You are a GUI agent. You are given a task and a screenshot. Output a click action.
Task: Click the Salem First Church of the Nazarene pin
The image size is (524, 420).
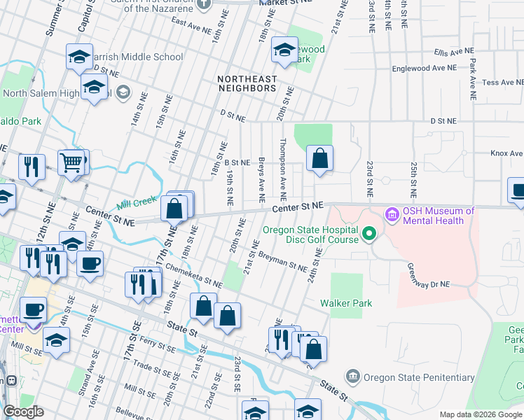click(x=204, y=5)
